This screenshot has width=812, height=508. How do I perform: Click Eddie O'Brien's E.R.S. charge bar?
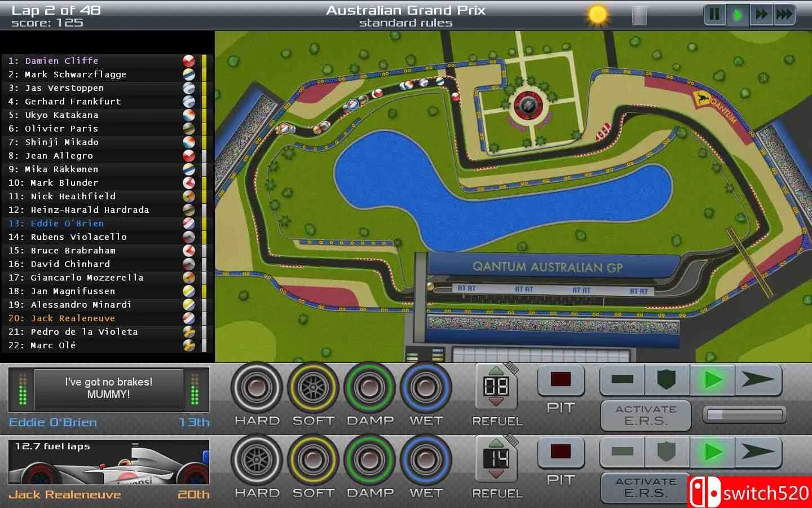(744, 415)
